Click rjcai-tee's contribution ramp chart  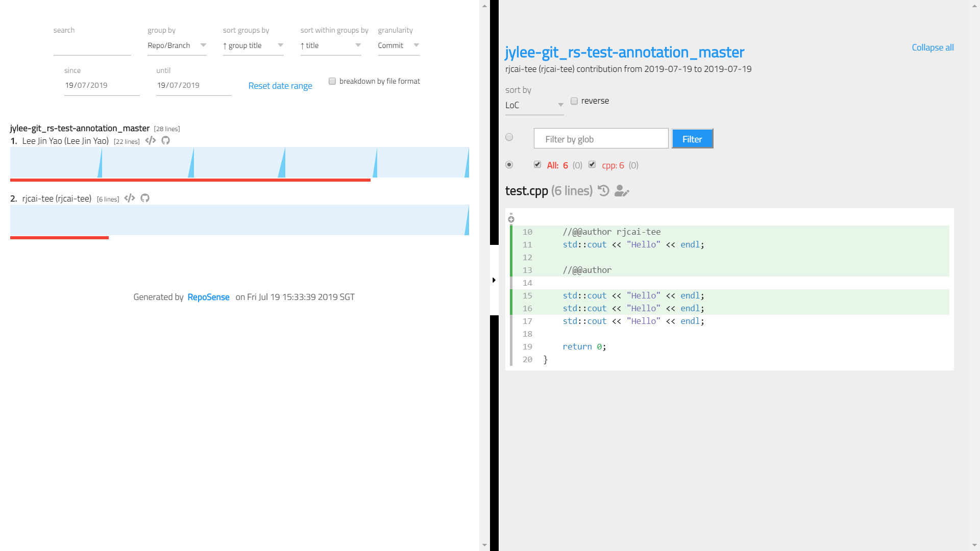[239, 220]
